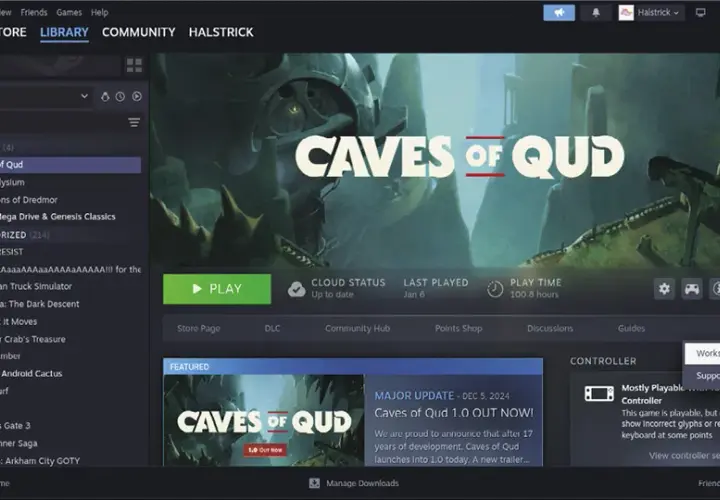The image size is (720, 500).
Task: Select the AaaaAAAaaAAAAaAAAAA!!! game entry
Action: [70, 270]
